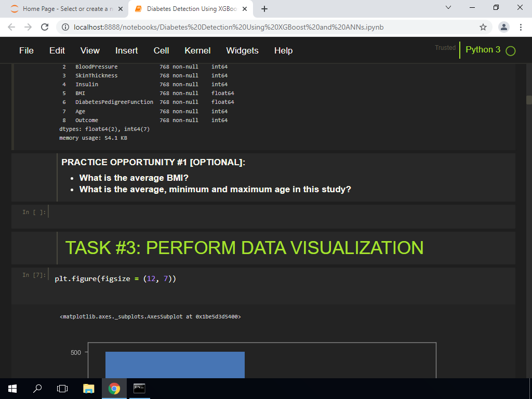Click the blue histogram bar in the plot
The image size is (532, 399).
[175, 365]
